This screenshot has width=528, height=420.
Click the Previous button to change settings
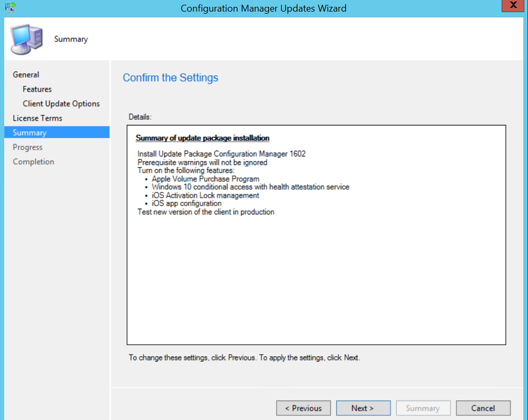pyautogui.click(x=304, y=408)
